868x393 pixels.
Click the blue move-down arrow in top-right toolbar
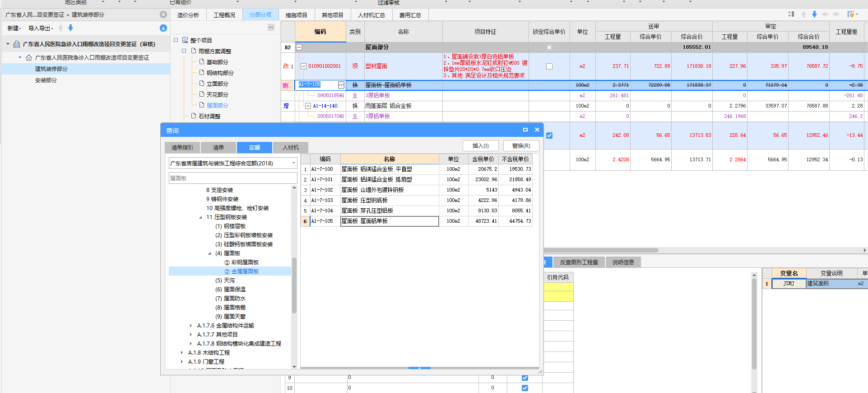click(814, 14)
